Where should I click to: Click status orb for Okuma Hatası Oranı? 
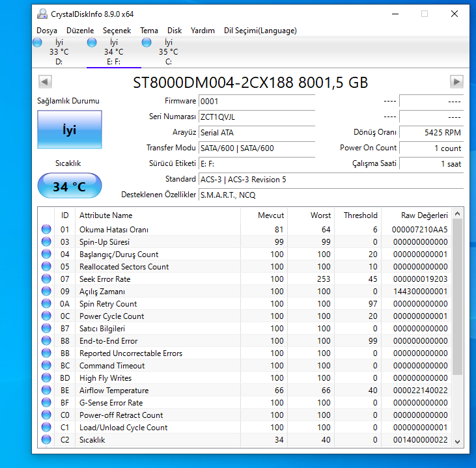pos(46,229)
